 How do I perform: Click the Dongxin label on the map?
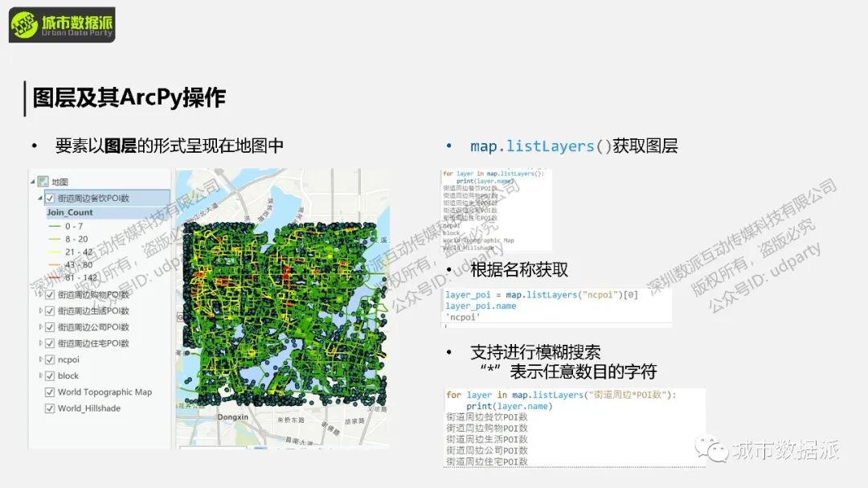coord(232,417)
